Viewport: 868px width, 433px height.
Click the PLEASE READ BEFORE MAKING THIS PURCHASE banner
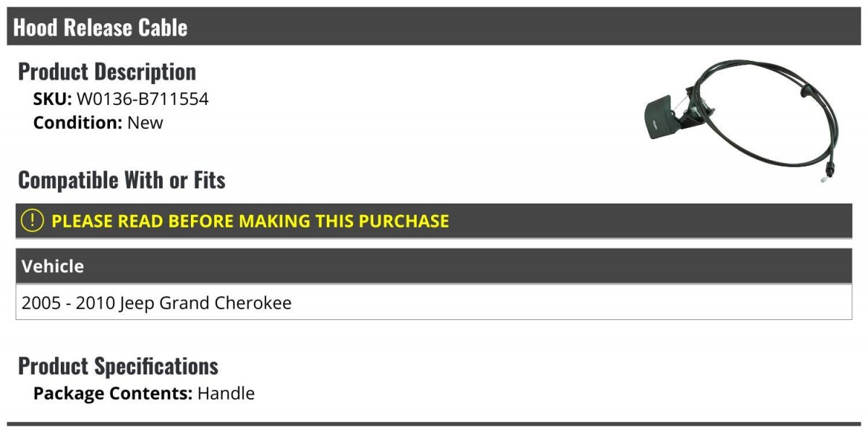click(x=434, y=221)
